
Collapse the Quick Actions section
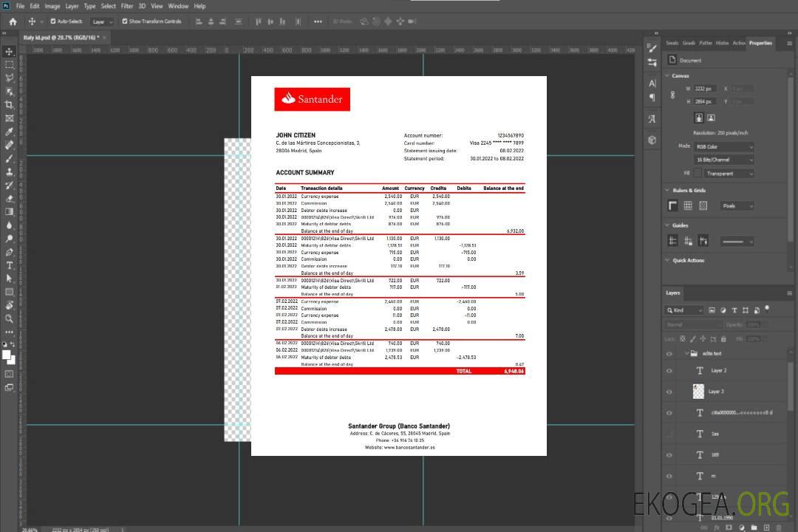click(667, 260)
